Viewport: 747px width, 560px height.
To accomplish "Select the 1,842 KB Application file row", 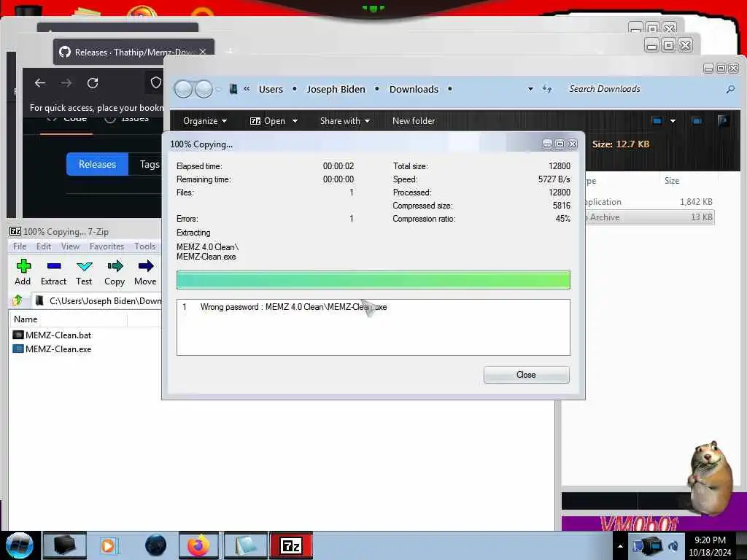I will click(650, 202).
